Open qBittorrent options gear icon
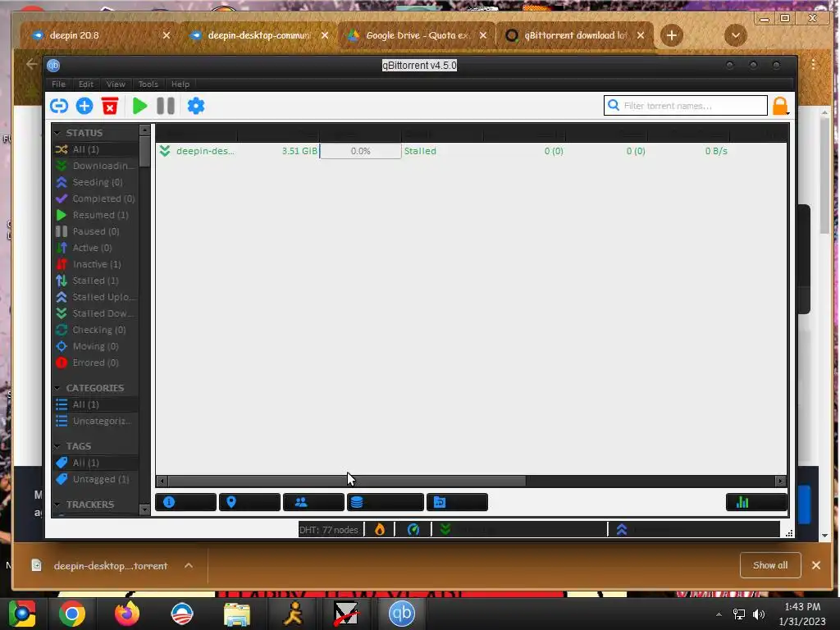 [196, 106]
